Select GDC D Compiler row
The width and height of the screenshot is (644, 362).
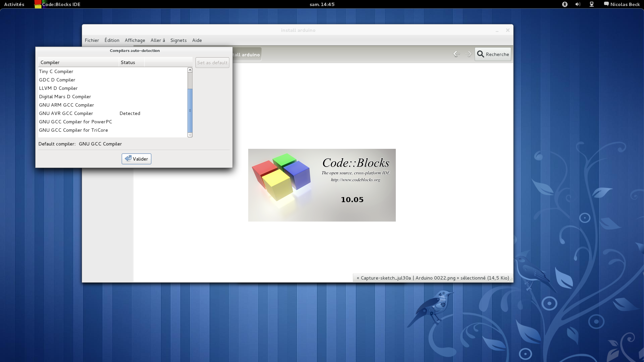pos(113,80)
